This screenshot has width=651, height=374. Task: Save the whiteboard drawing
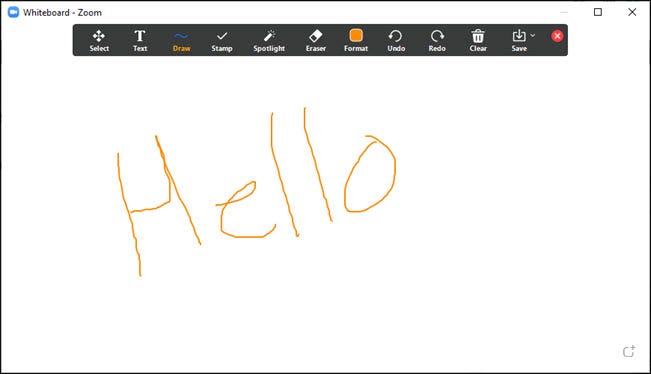pos(519,41)
